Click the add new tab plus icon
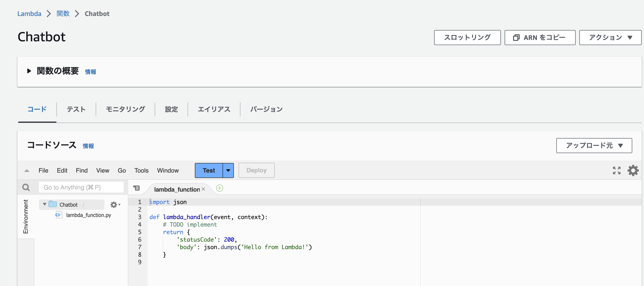The height and width of the screenshot is (286, 644). [220, 188]
